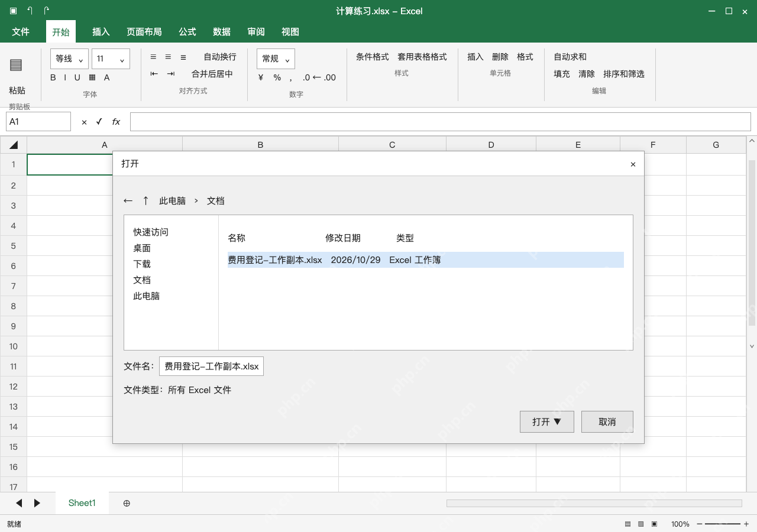Click the save icon in title bar
Image resolution: width=757 pixels, height=532 pixels.
(13, 11)
